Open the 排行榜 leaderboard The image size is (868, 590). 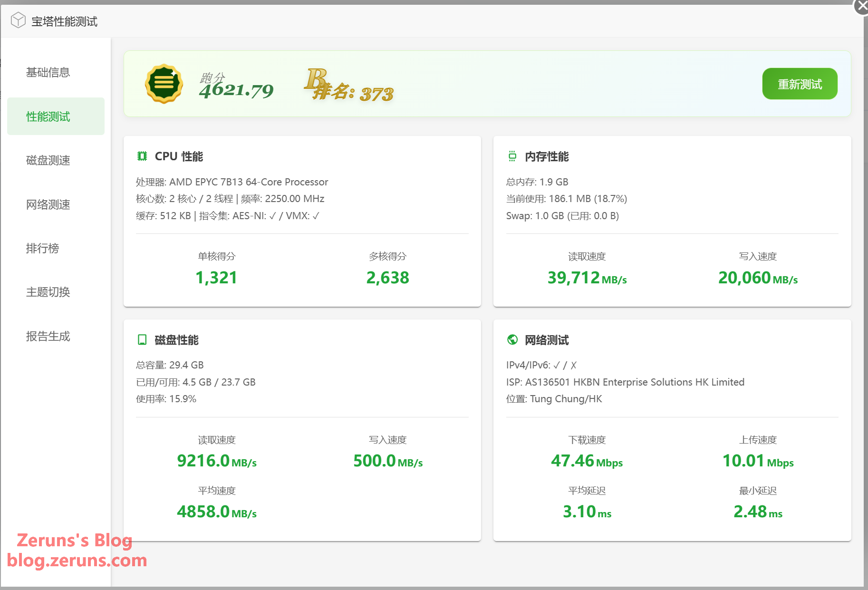(43, 248)
